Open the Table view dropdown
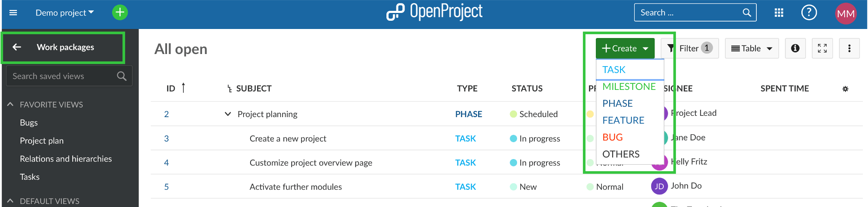 click(752, 48)
